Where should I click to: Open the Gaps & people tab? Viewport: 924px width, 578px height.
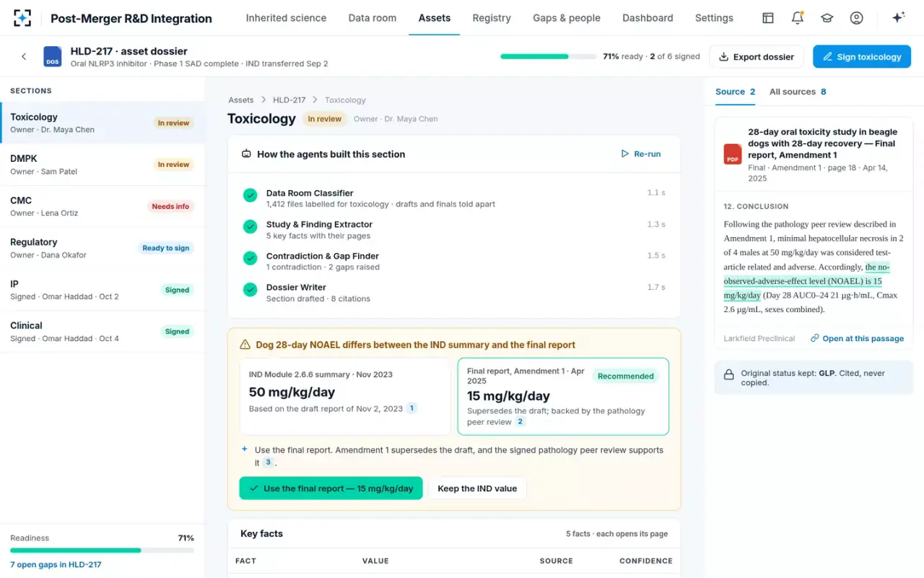[567, 18]
